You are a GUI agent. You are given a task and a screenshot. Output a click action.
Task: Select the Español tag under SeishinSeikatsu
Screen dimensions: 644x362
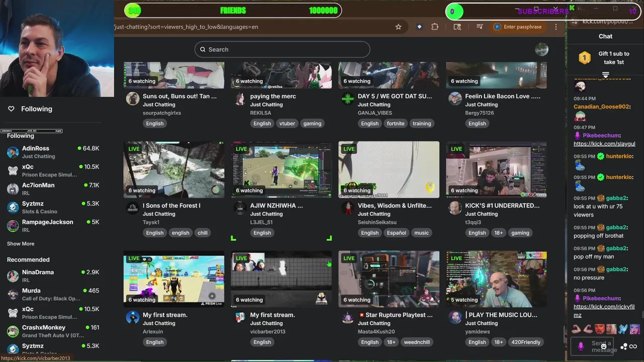[x=396, y=233]
